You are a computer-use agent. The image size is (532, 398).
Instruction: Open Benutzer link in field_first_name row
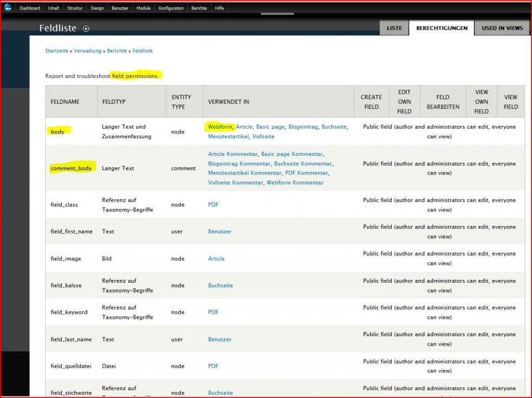pos(220,232)
